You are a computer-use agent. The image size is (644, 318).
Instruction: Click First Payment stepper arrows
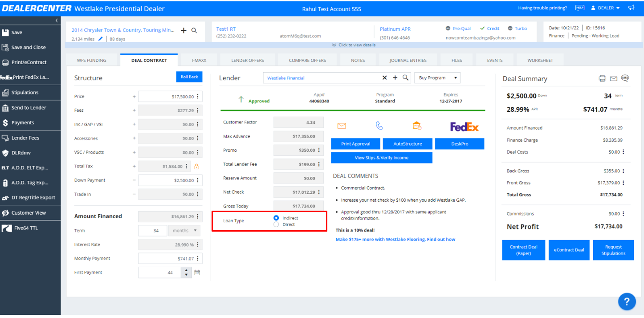pyautogui.click(x=186, y=272)
